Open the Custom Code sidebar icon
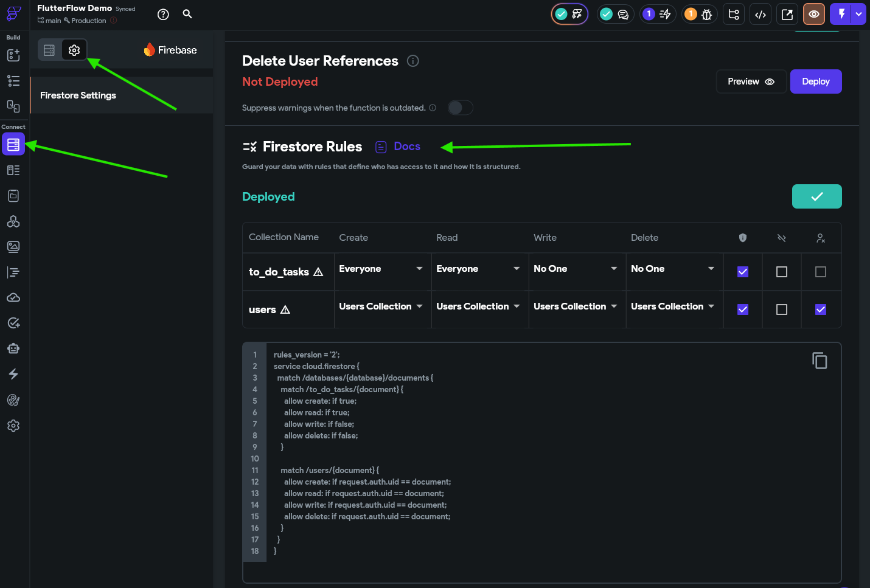 coord(13,272)
